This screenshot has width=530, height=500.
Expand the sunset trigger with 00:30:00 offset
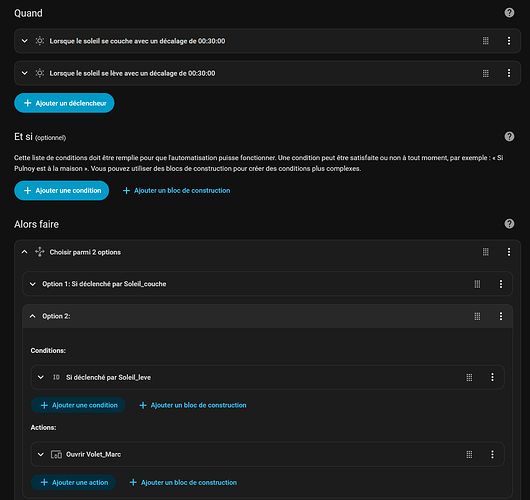point(25,41)
